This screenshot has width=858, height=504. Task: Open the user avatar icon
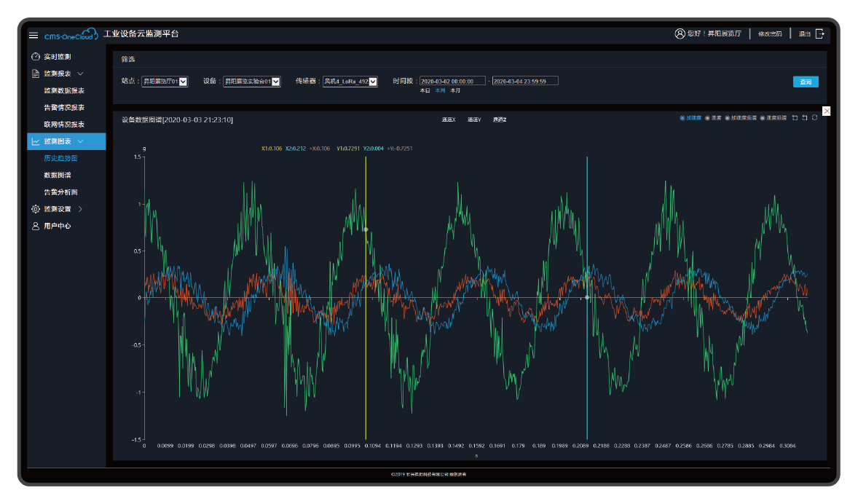[x=680, y=34]
